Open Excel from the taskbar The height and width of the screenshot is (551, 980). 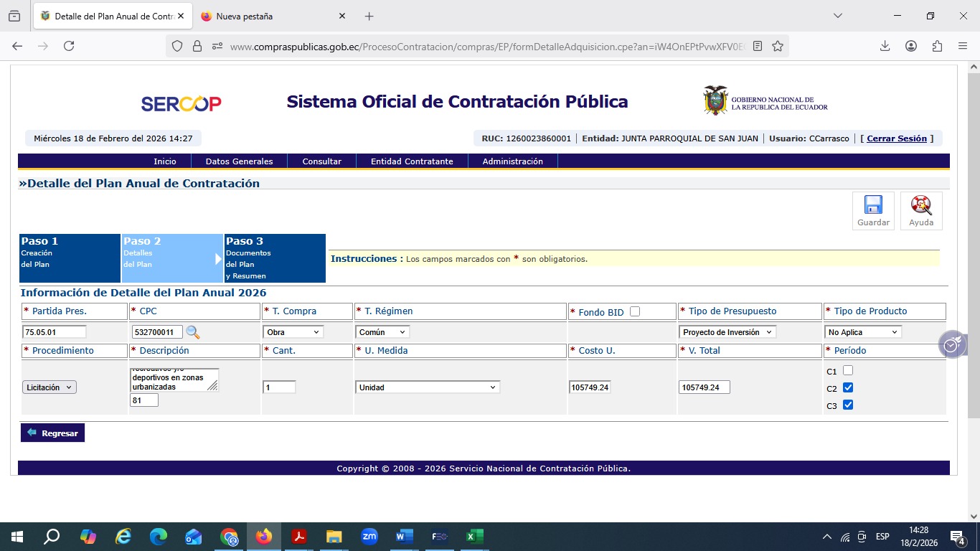tap(474, 537)
